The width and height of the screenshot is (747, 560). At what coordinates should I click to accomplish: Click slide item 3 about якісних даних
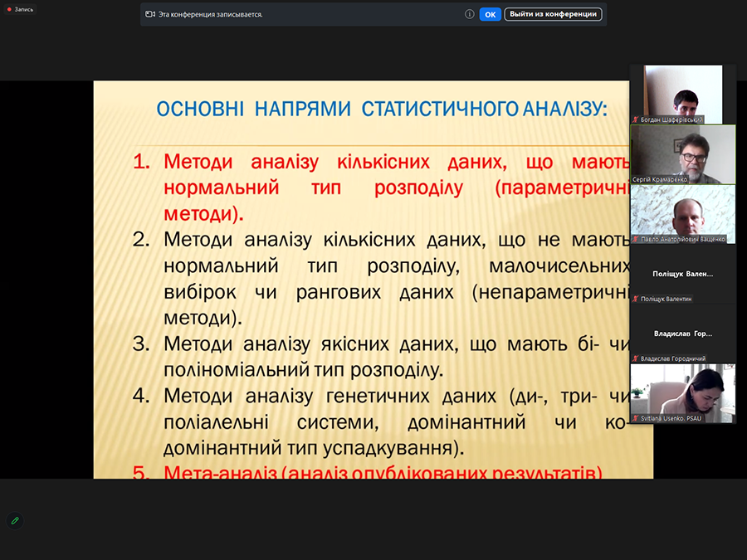[x=381, y=357]
